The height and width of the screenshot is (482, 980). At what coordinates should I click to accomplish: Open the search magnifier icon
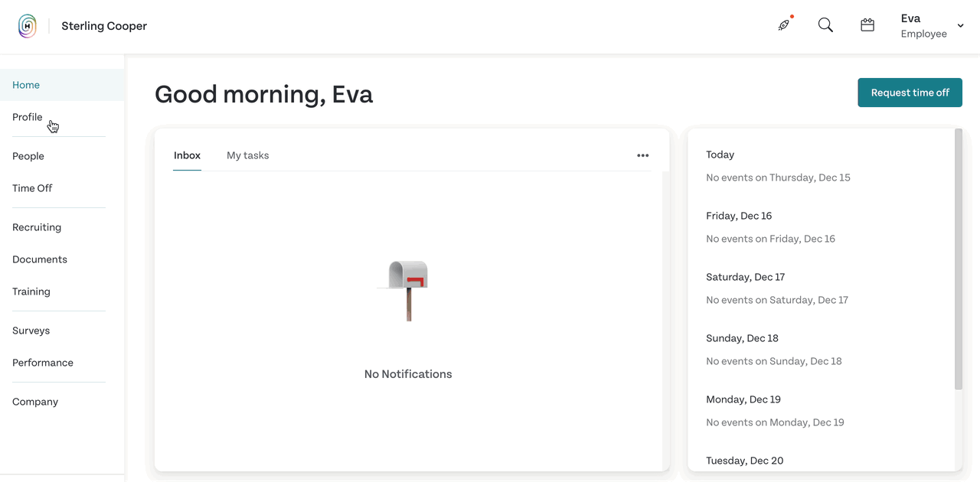point(825,25)
